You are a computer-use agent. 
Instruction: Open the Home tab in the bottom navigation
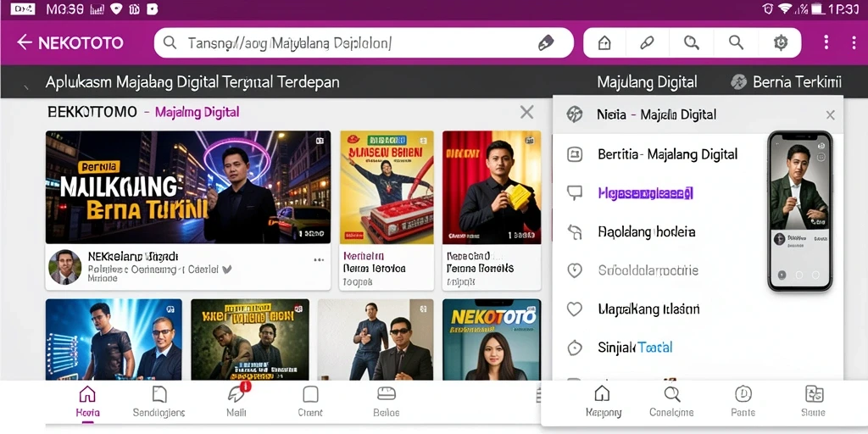87,401
